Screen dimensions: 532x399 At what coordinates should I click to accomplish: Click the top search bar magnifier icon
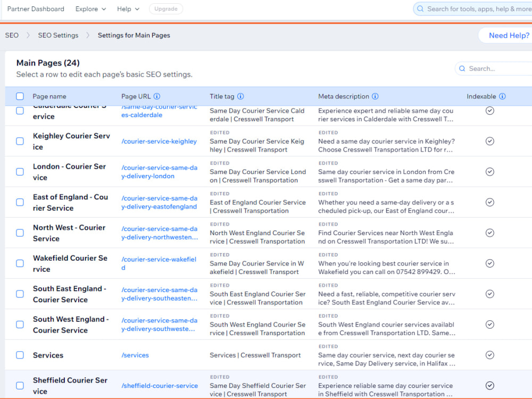pyautogui.click(x=420, y=9)
